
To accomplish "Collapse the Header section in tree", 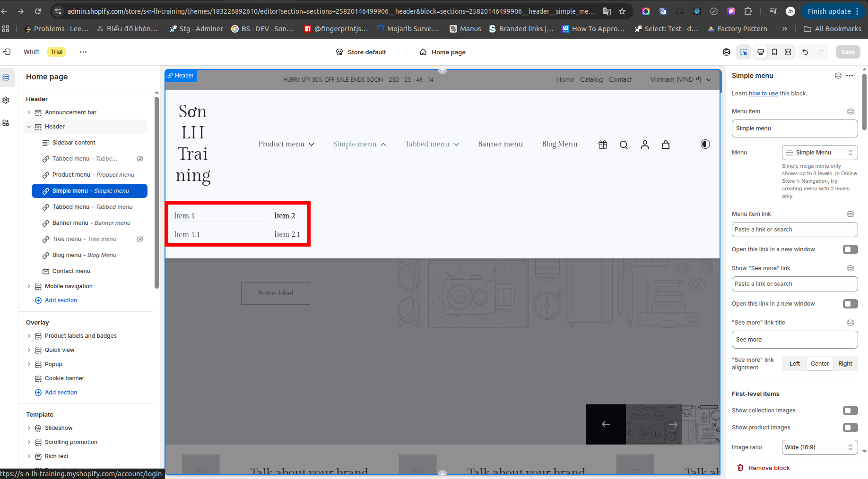I will tap(29, 127).
